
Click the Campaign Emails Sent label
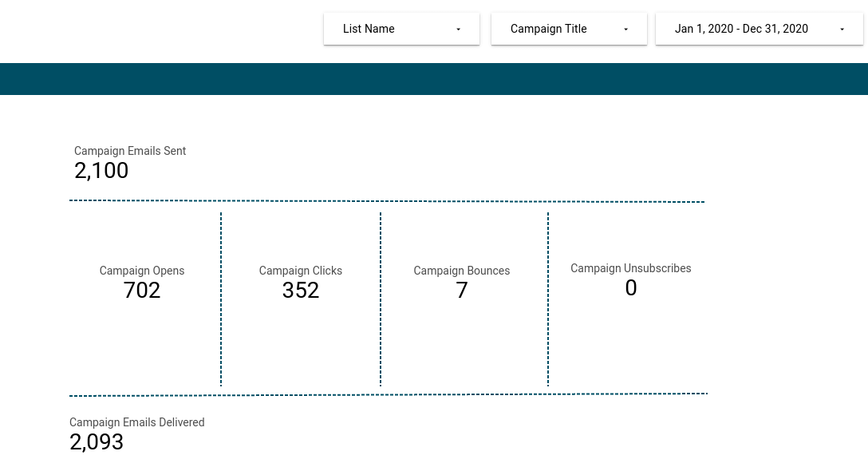pyautogui.click(x=130, y=151)
